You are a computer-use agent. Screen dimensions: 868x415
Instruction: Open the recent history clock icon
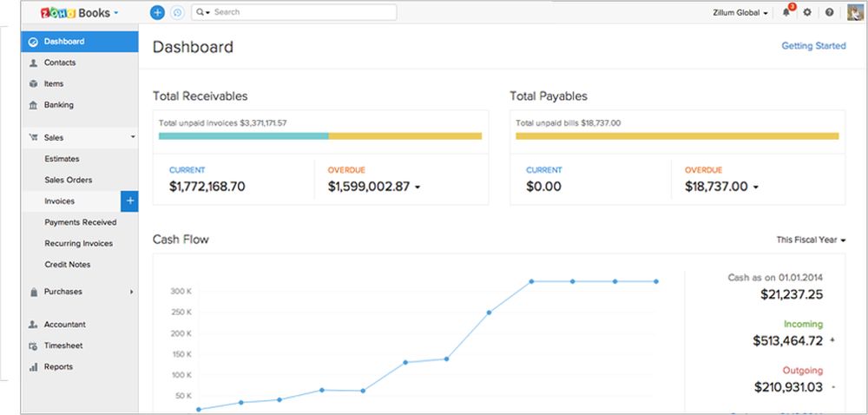pyautogui.click(x=178, y=12)
